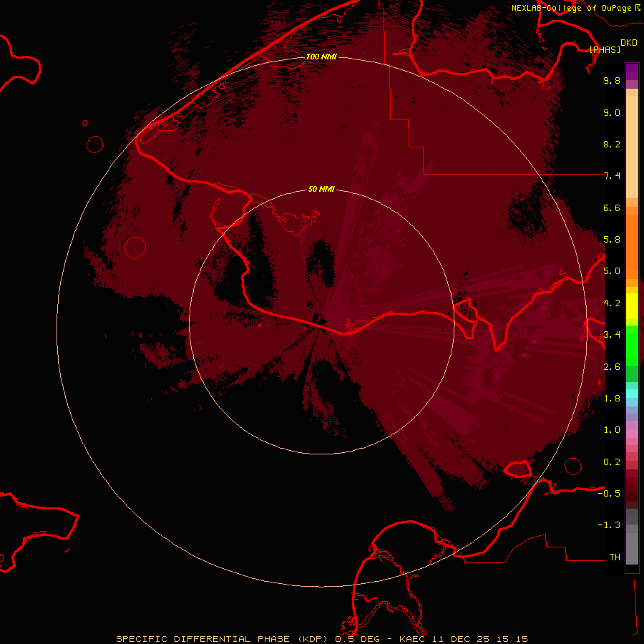Click the 9.0 value on the scale

coord(612,112)
